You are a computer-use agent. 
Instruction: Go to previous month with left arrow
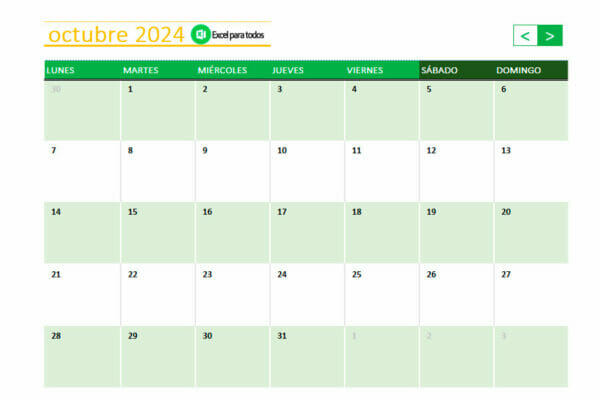(525, 36)
